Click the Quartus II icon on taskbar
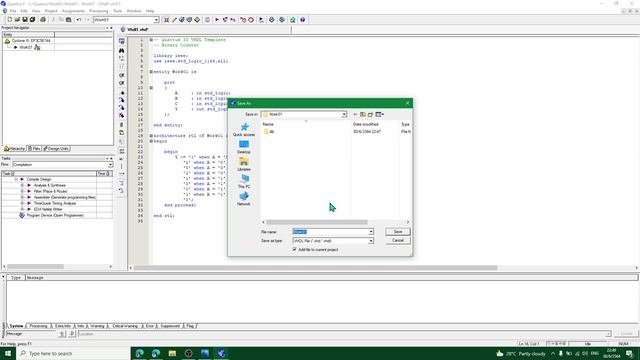This screenshot has width=640, height=360. 221,353
